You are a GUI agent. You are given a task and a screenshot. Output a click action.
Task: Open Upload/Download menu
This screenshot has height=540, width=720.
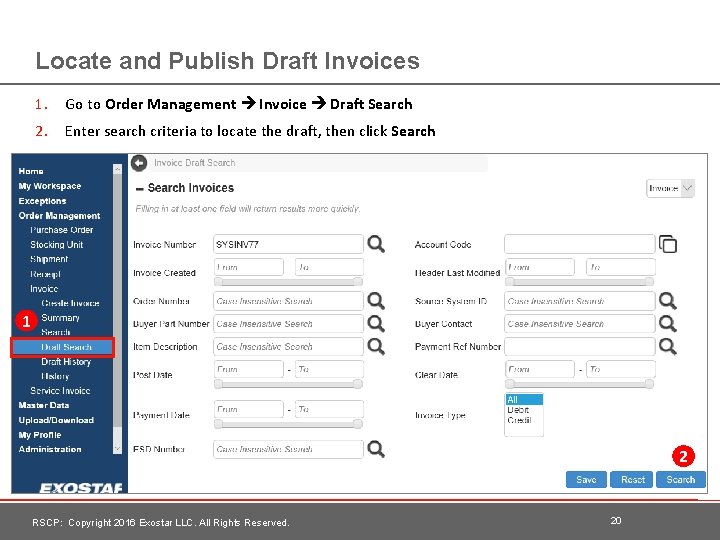56,420
